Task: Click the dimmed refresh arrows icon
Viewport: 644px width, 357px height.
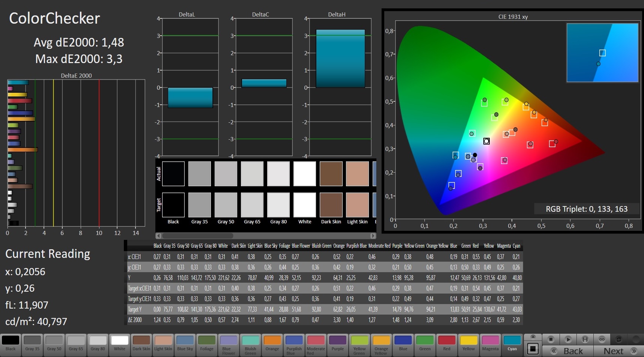Action: (618, 339)
